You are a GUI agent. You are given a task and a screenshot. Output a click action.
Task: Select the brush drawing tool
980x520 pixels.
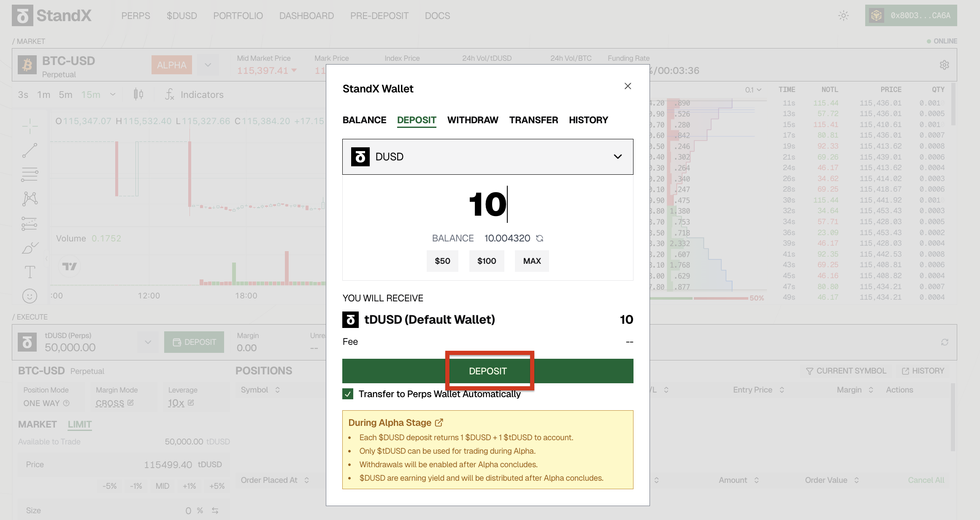(30, 248)
